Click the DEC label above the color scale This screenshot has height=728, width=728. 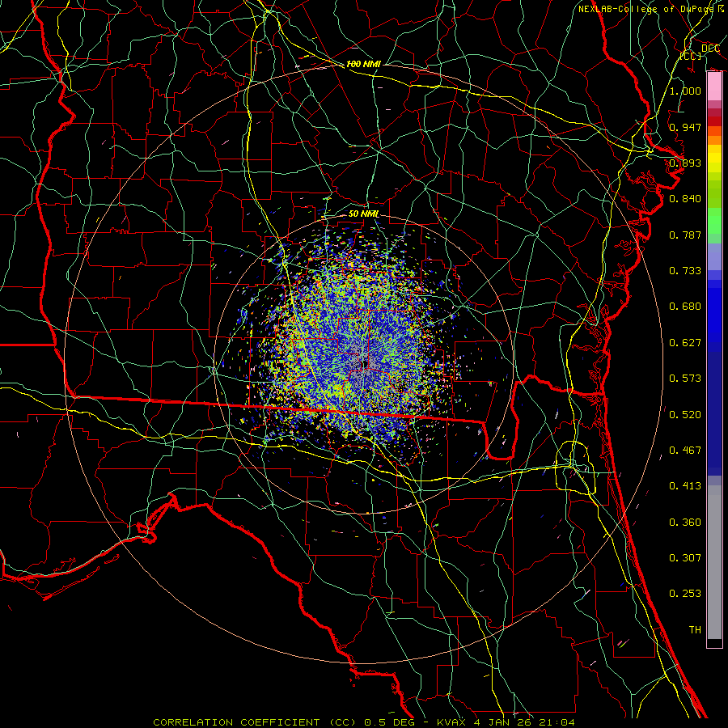[x=710, y=49]
